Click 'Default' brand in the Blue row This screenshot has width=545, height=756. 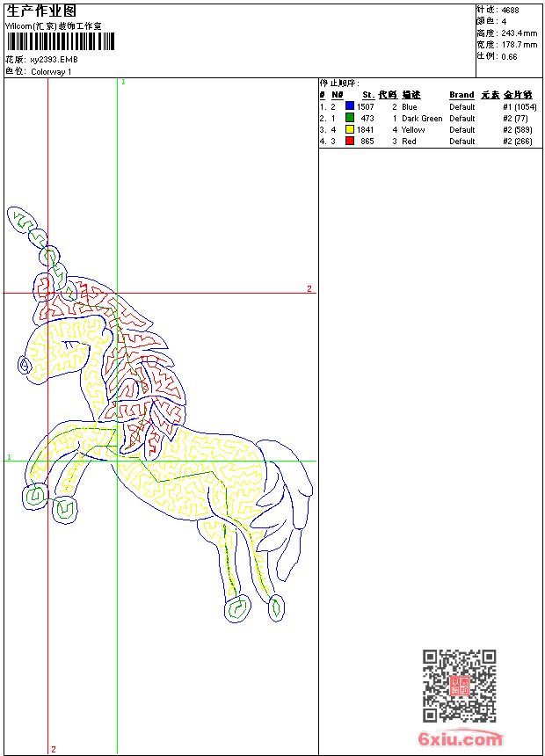click(x=462, y=107)
